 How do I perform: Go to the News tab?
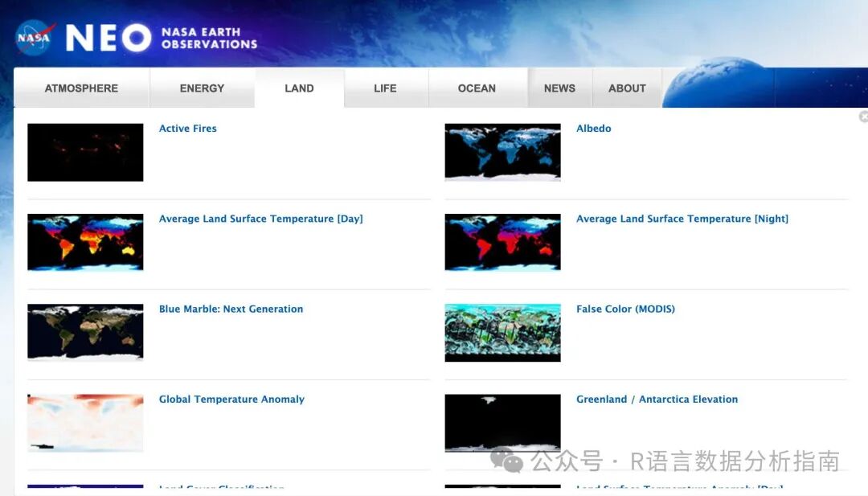point(559,88)
